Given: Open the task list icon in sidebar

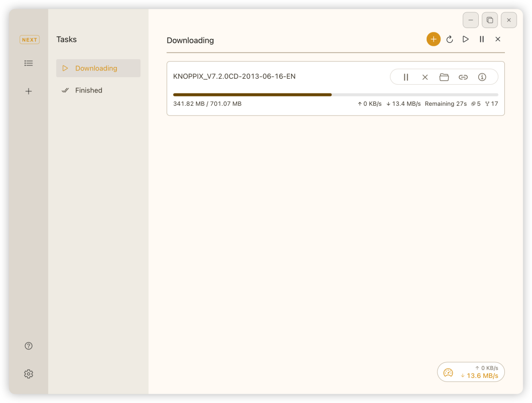Looking at the screenshot, I should pyautogui.click(x=29, y=63).
